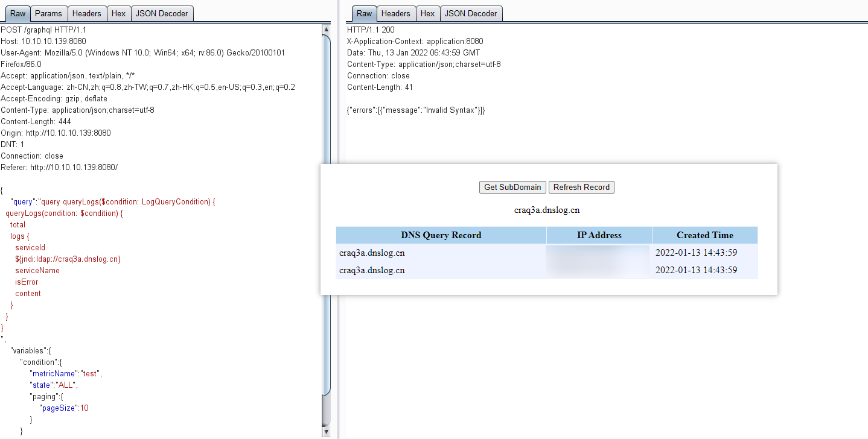This screenshot has width=868, height=439.
Task: Click the craq3a.dnslog.cn subdomain above the table
Action: coord(547,210)
